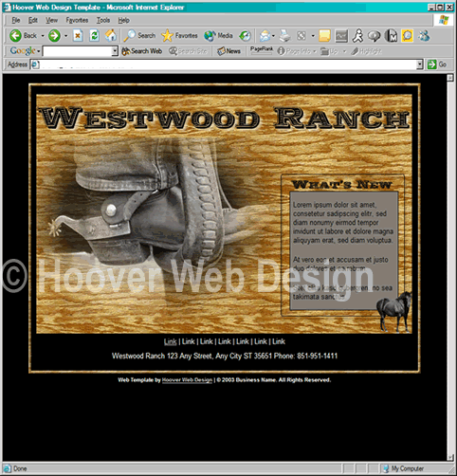Screen dimensions: 457x476
Task: Open the Favorites menu
Action: (77, 20)
